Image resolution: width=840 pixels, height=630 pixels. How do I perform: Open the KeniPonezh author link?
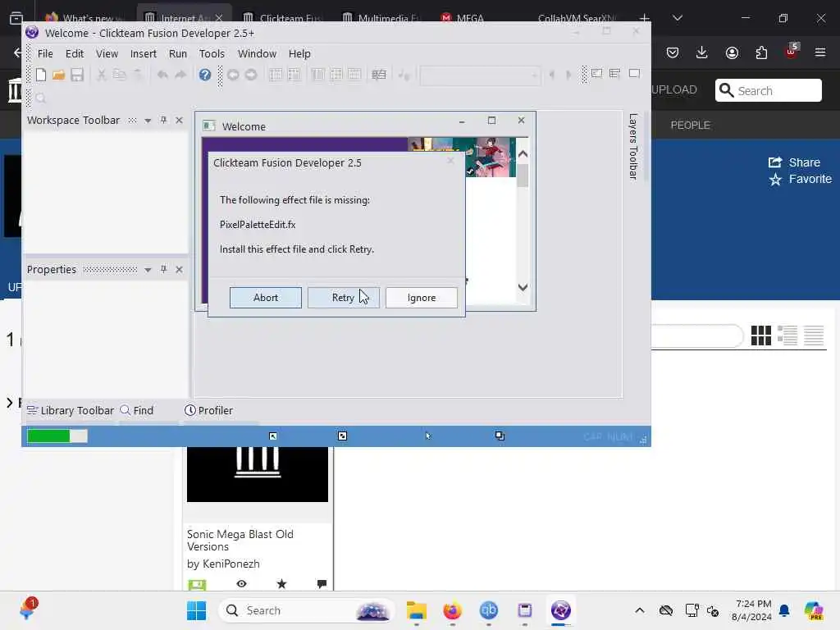coord(231,564)
